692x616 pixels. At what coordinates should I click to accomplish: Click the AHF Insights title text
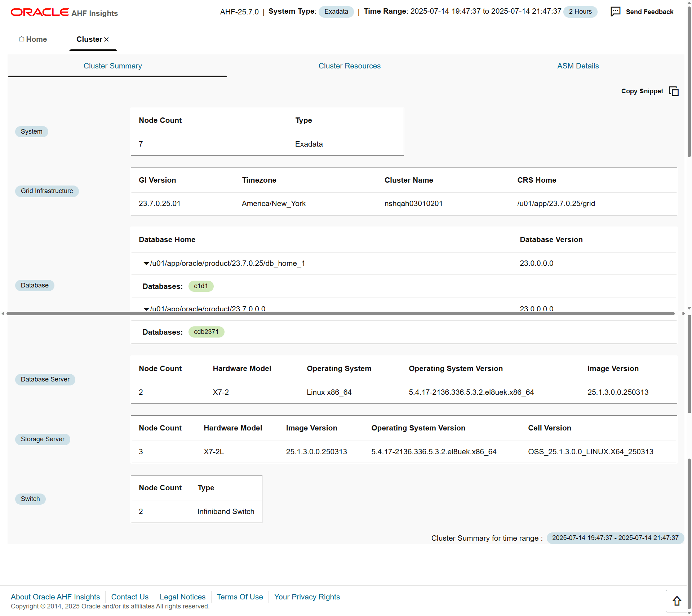tap(95, 13)
